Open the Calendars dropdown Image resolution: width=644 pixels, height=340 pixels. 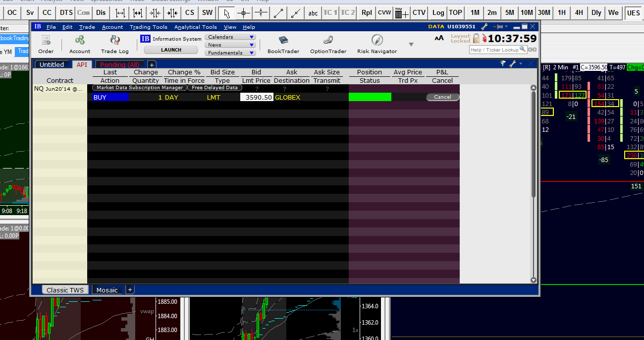pos(230,37)
